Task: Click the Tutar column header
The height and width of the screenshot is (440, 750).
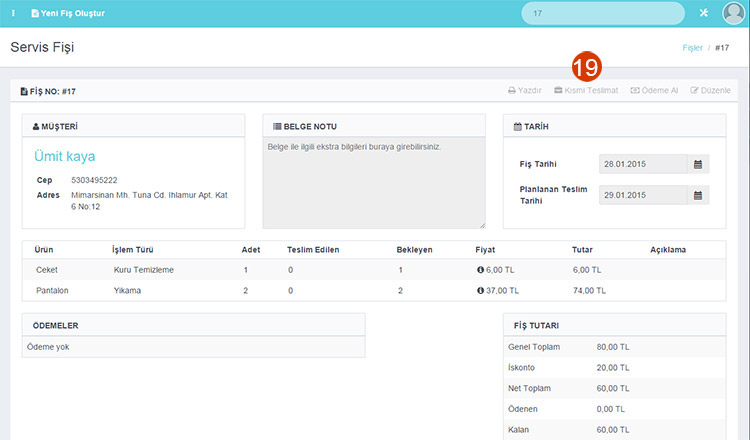Action: 582,250
